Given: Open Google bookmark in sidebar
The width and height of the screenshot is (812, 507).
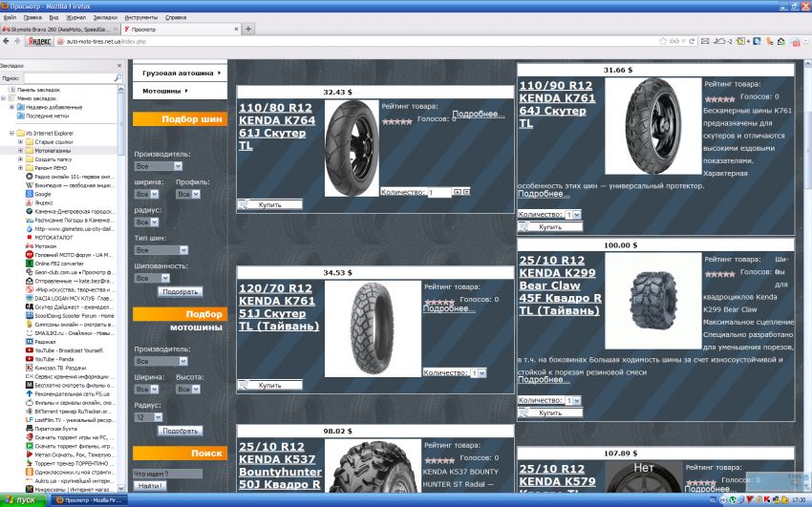Looking at the screenshot, I should coord(42,194).
